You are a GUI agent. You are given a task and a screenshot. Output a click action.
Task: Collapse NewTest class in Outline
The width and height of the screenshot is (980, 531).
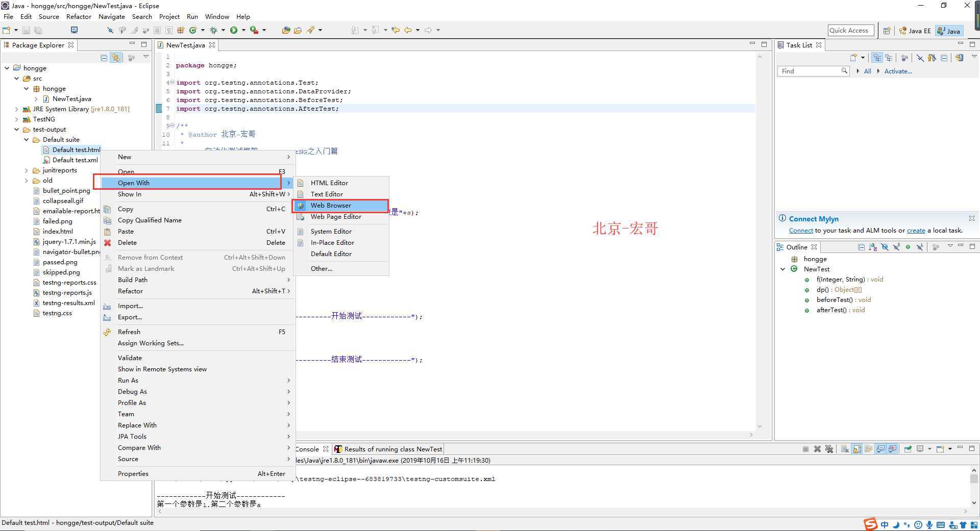(x=783, y=269)
